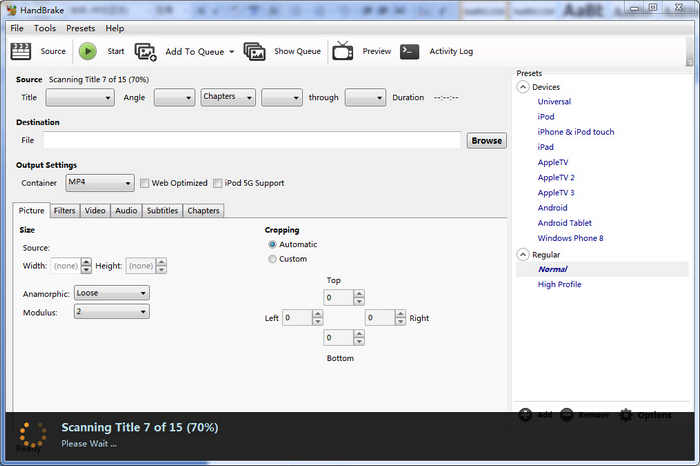Open the Container MP4 dropdown
The width and height of the screenshot is (700, 466).
tap(100, 183)
